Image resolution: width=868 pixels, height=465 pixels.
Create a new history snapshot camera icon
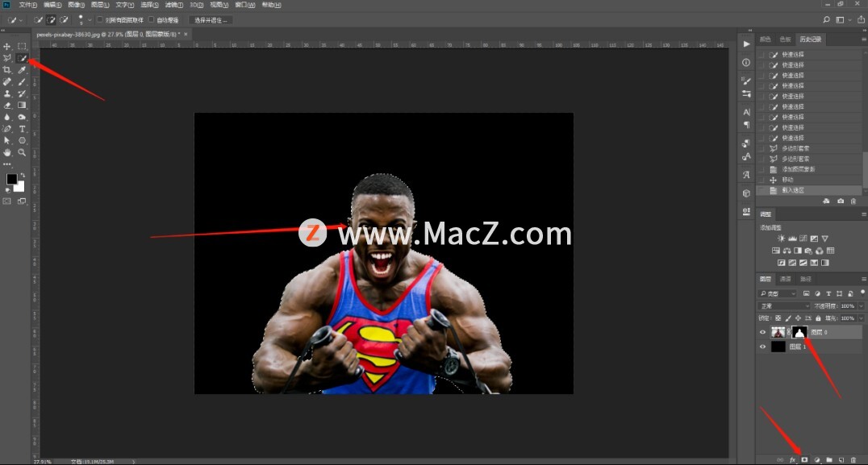(x=841, y=201)
